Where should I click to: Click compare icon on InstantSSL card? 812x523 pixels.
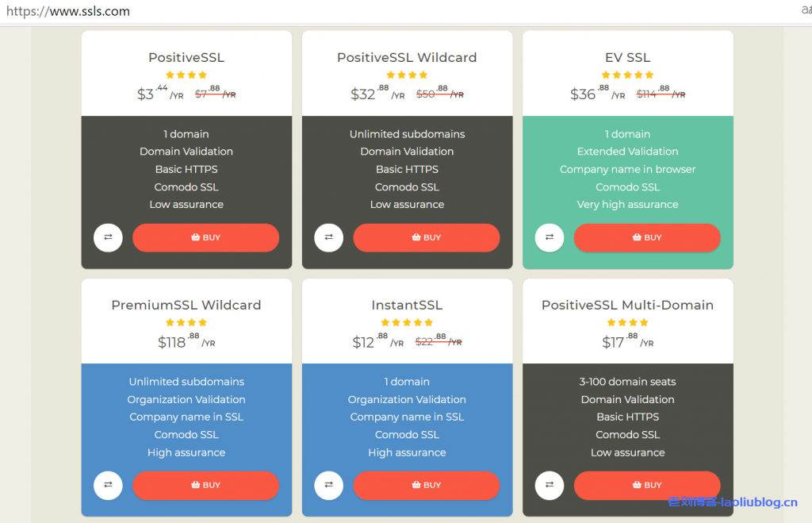[328, 485]
